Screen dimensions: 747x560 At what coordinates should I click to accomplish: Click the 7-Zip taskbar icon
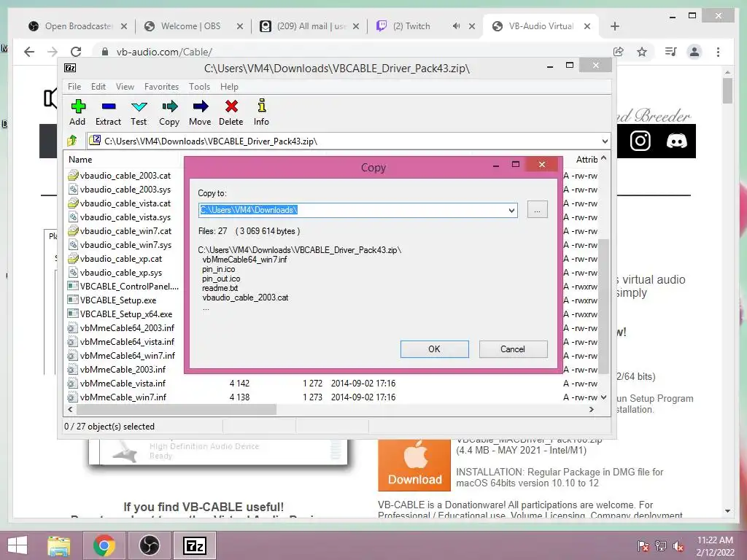click(194, 545)
